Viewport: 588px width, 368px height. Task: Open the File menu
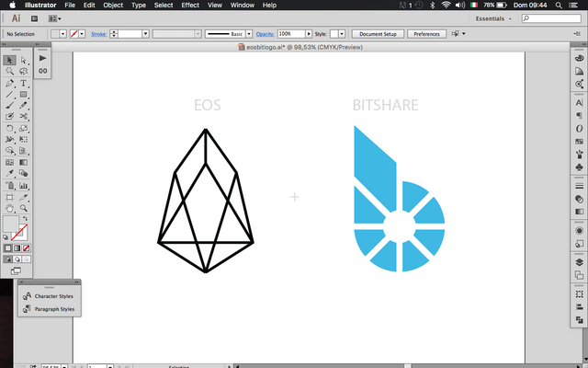click(70, 6)
